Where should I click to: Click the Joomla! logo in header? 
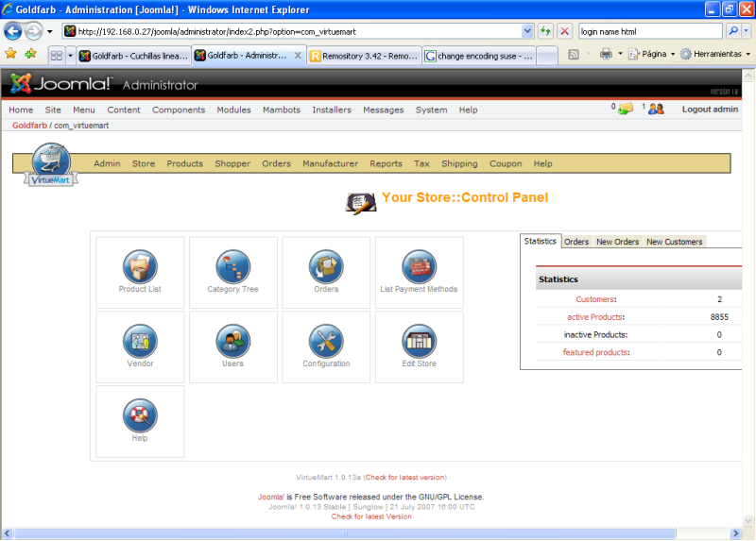pyautogui.click(x=60, y=84)
